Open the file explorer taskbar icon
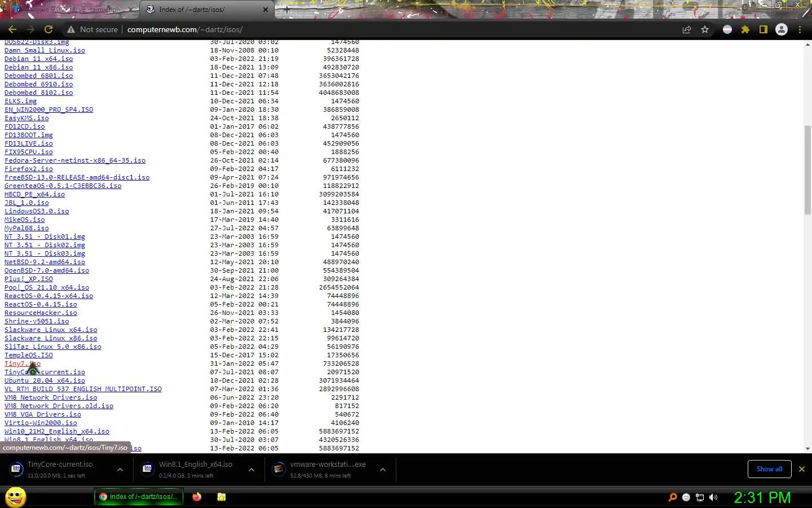 click(x=222, y=497)
